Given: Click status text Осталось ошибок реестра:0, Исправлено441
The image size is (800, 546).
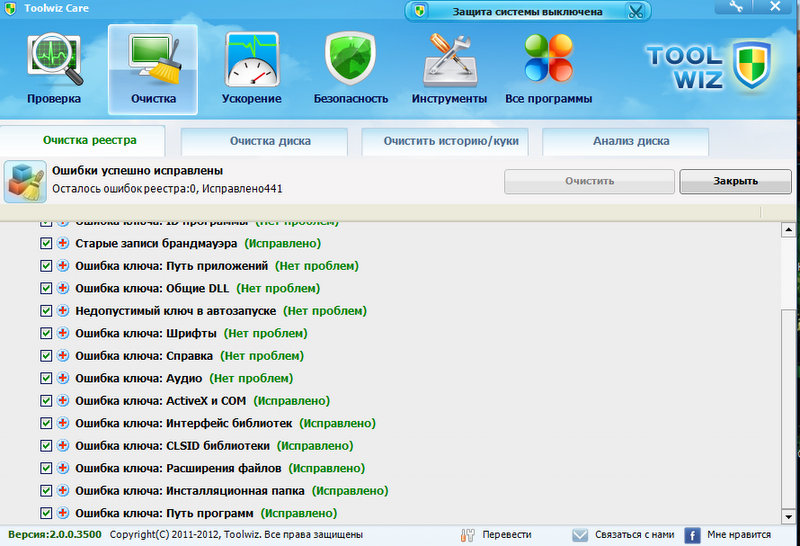Looking at the screenshot, I should coord(167,189).
